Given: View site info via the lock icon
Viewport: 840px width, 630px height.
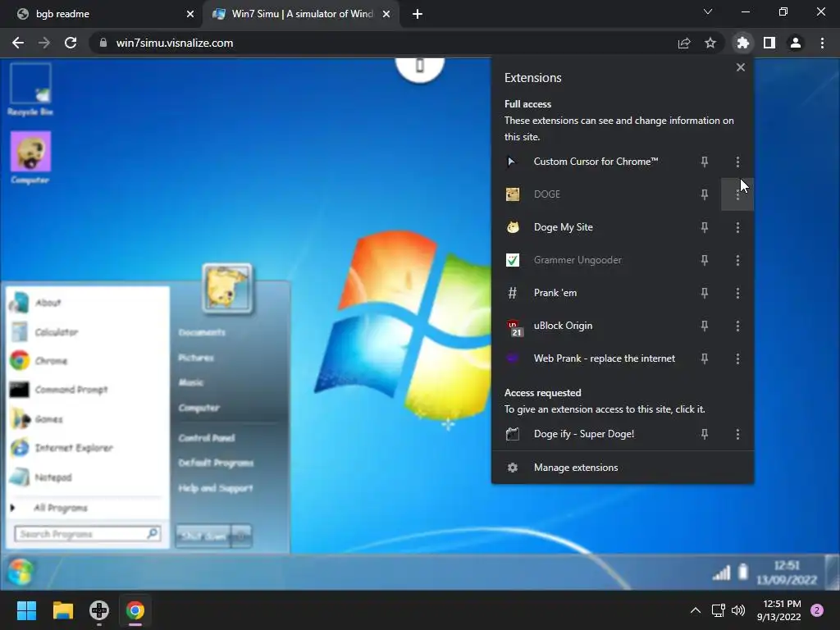Looking at the screenshot, I should [x=103, y=43].
